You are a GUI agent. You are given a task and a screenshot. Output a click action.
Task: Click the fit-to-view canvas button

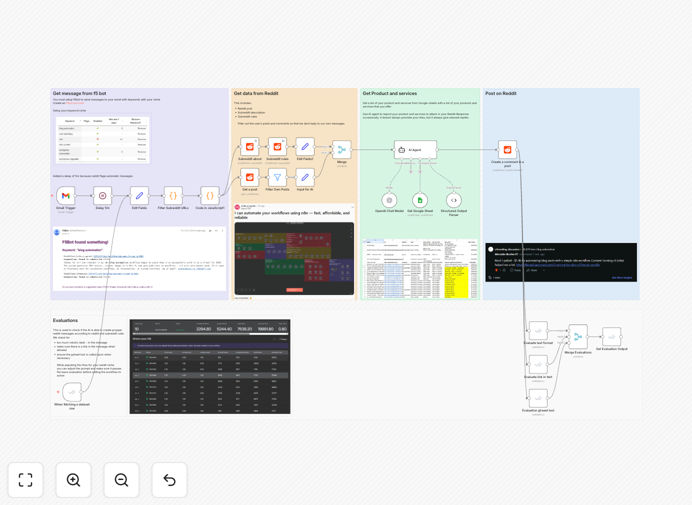pyautogui.click(x=26, y=480)
